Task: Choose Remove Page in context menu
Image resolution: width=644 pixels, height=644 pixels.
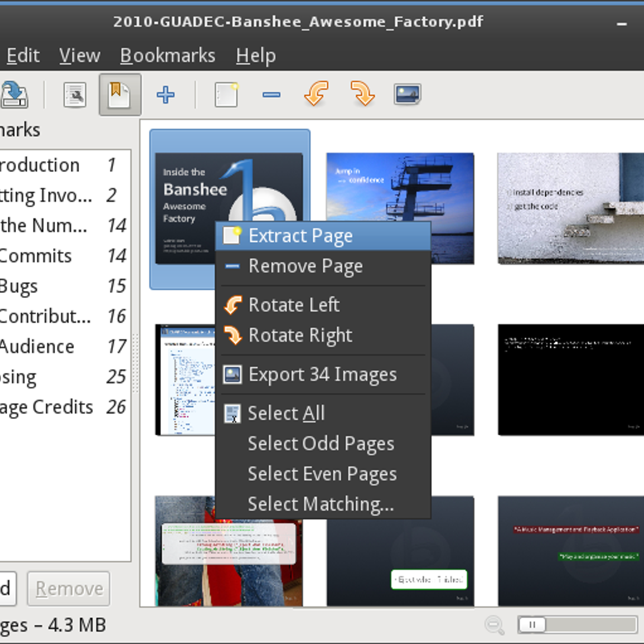Action: coord(323,266)
